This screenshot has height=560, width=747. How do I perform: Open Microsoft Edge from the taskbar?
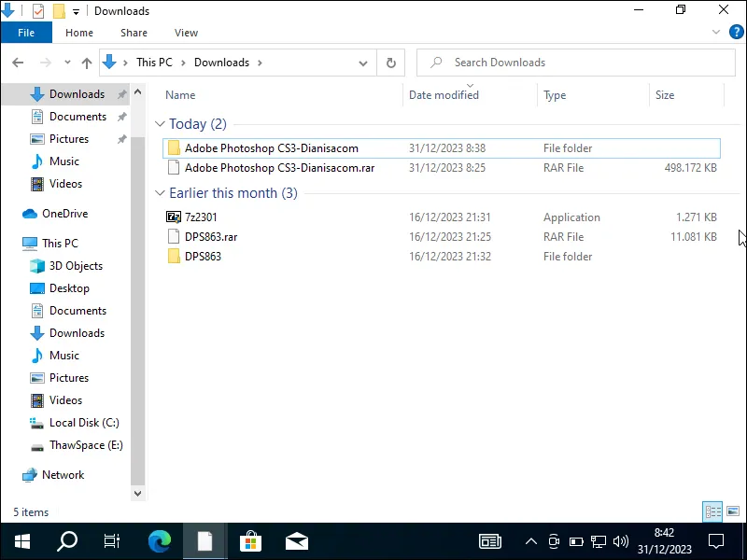[160, 540]
